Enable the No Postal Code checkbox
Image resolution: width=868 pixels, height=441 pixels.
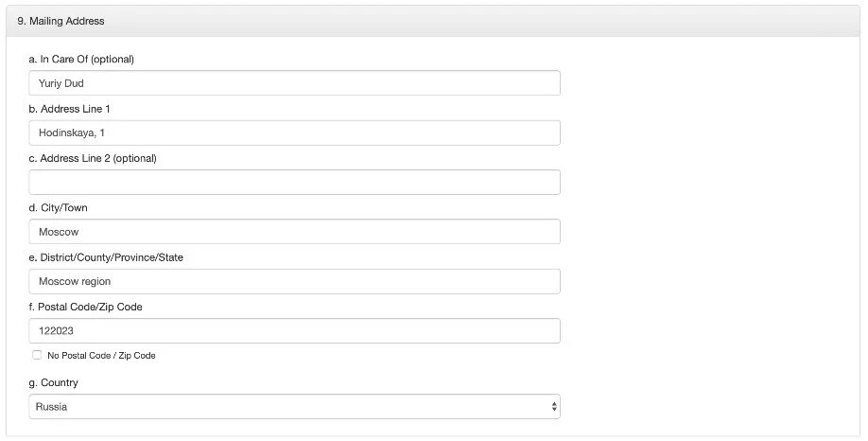pyautogui.click(x=37, y=356)
